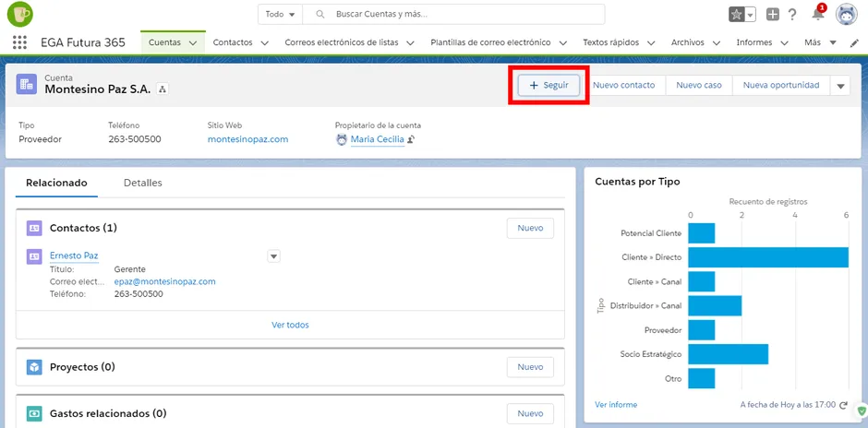868x428 pixels.
Task: Click the green shield icon
Action: point(862,410)
